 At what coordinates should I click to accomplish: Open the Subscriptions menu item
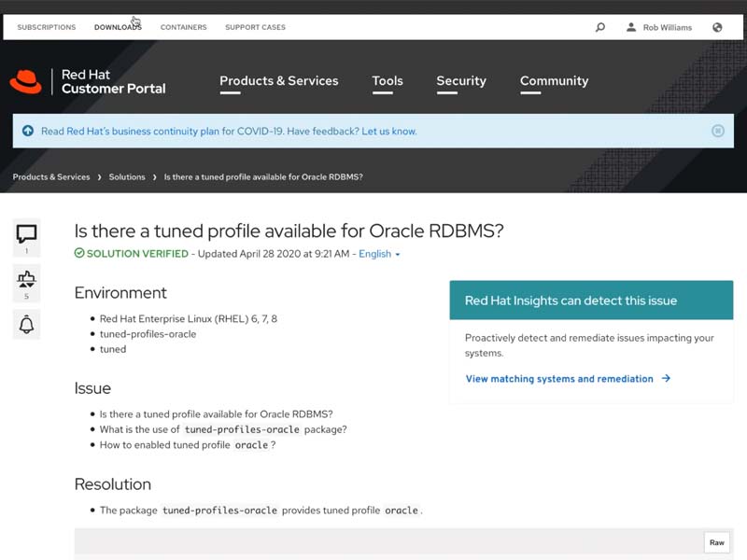pyautogui.click(x=47, y=27)
